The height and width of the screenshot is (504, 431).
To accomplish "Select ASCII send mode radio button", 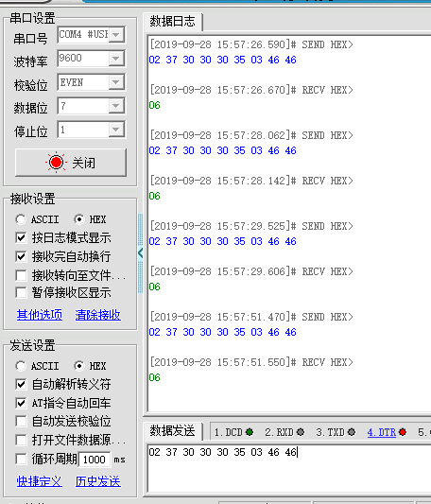I will point(21,366).
